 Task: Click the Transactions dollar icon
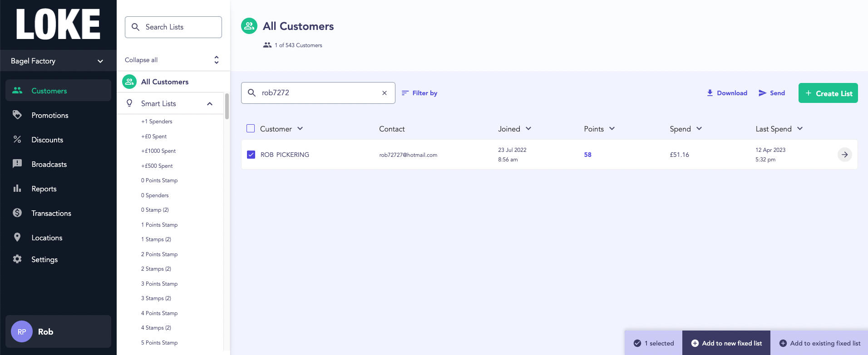point(17,213)
